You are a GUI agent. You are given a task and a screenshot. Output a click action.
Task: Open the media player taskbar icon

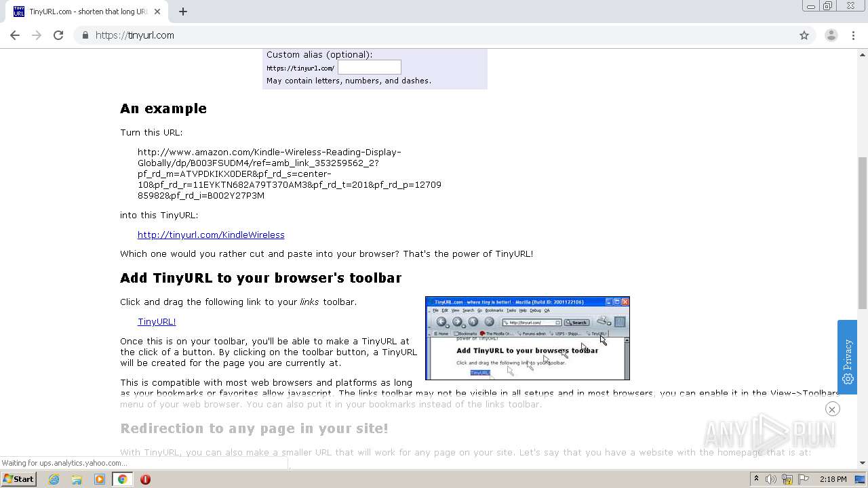(100, 479)
